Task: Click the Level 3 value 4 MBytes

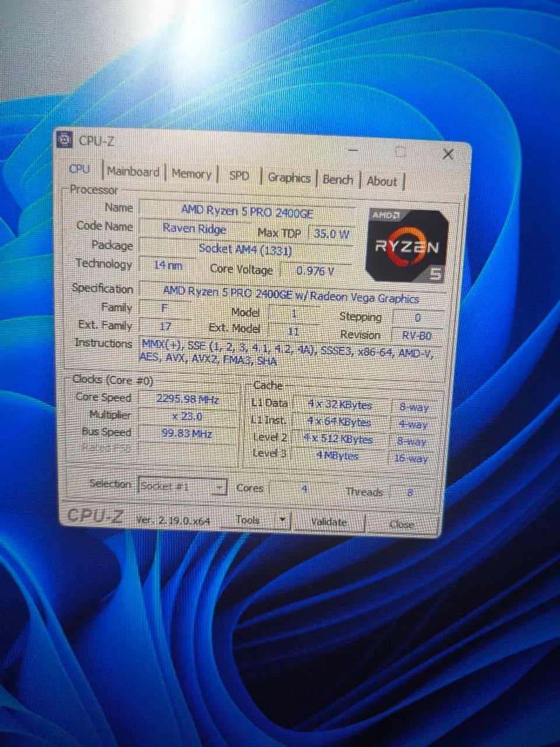Action: (337, 456)
